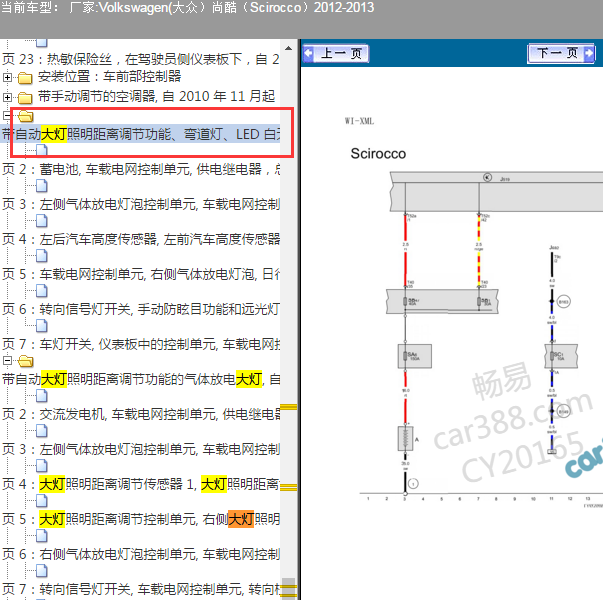Open 页 7：车灯开关, 仪表板中的控制单元 entry
The height and width of the screenshot is (600, 603).
(x=140, y=344)
